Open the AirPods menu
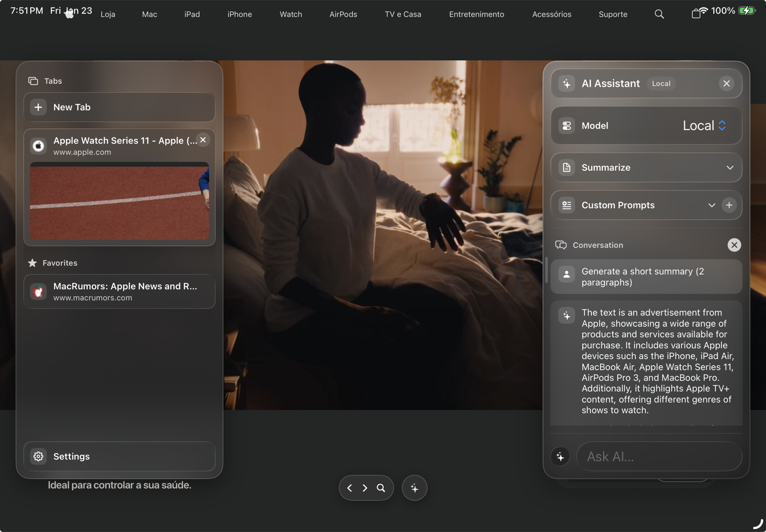The image size is (766, 532). (343, 14)
